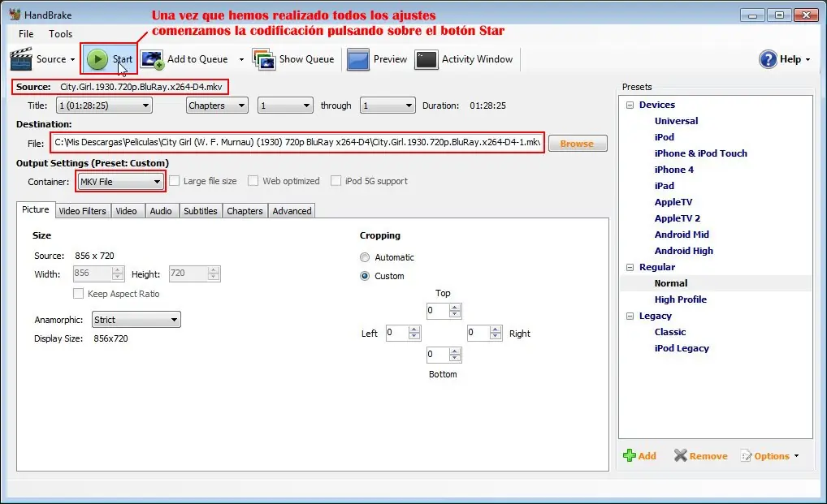
Task: Switch to the Video tab
Action: click(x=127, y=211)
